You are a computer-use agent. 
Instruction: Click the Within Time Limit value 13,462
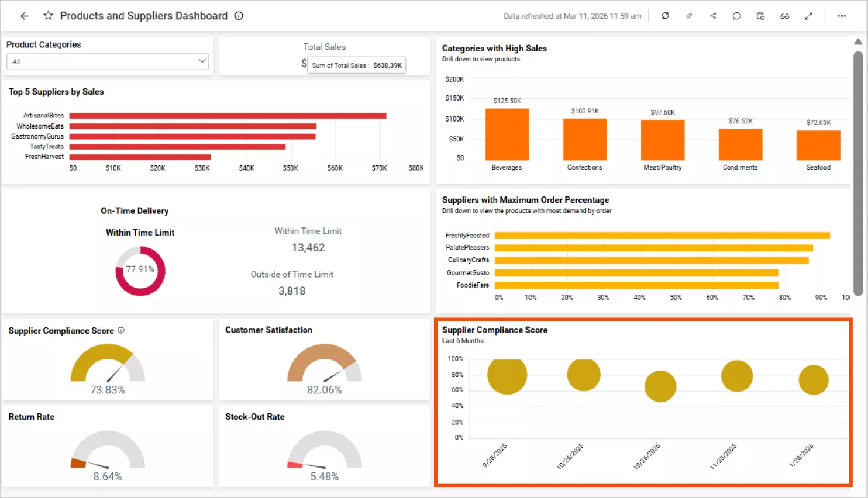pyautogui.click(x=308, y=248)
